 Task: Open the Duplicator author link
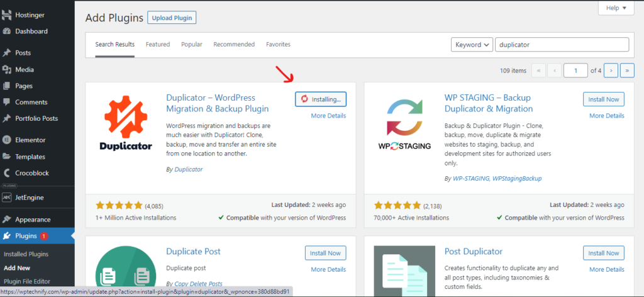click(189, 169)
